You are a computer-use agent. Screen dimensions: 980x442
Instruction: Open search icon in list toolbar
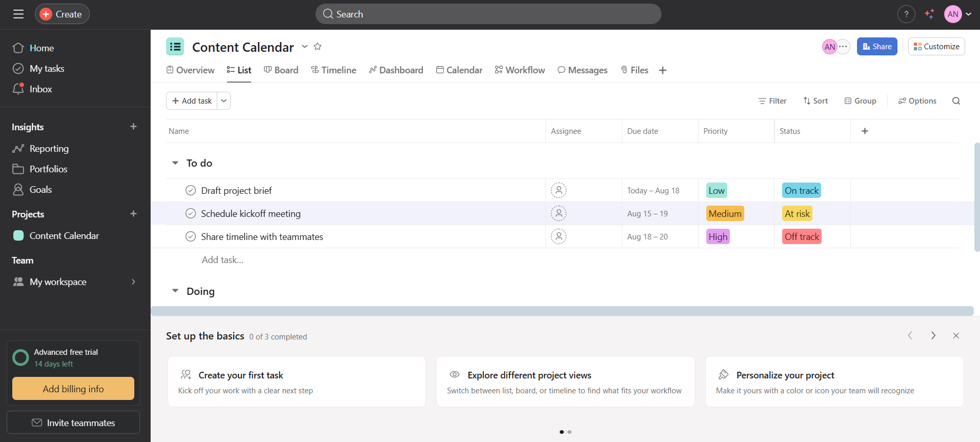point(956,101)
